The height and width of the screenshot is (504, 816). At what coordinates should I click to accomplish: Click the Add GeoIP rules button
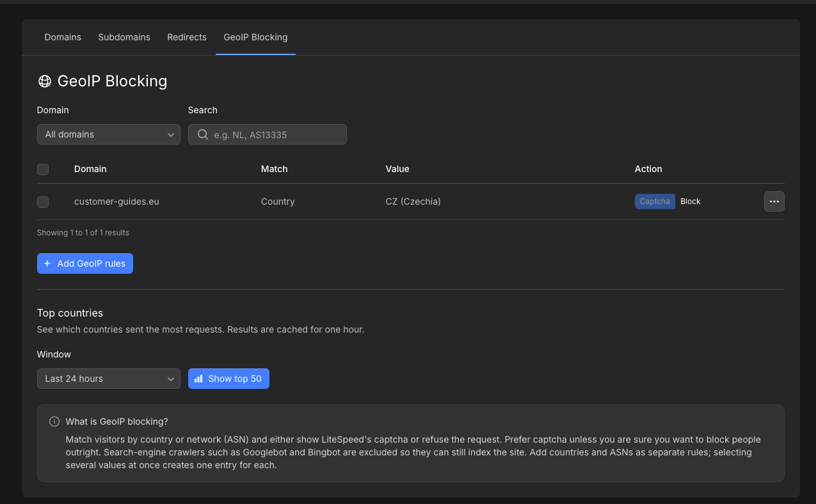85,264
